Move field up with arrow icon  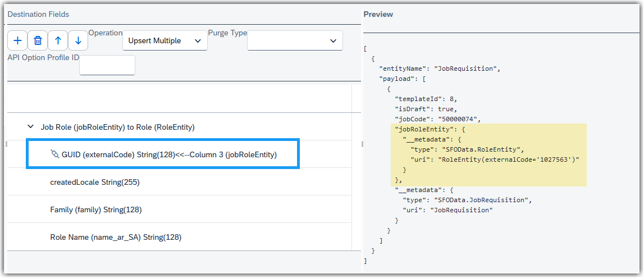pyautogui.click(x=58, y=40)
